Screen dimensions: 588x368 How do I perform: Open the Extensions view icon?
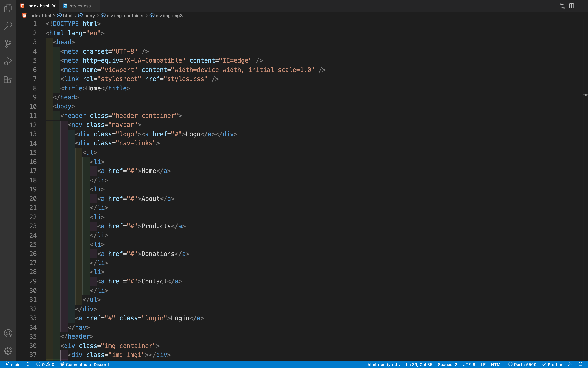tap(8, 79)
